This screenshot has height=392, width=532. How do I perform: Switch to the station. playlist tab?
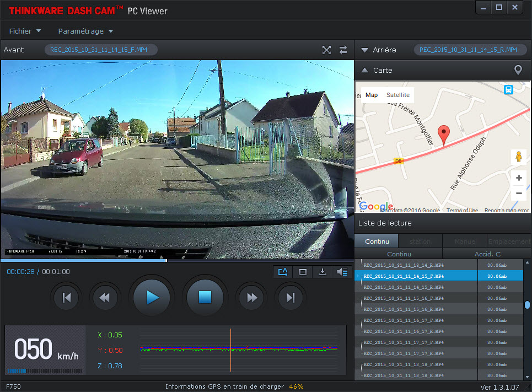pyautogui.click(x=421, y=241)
